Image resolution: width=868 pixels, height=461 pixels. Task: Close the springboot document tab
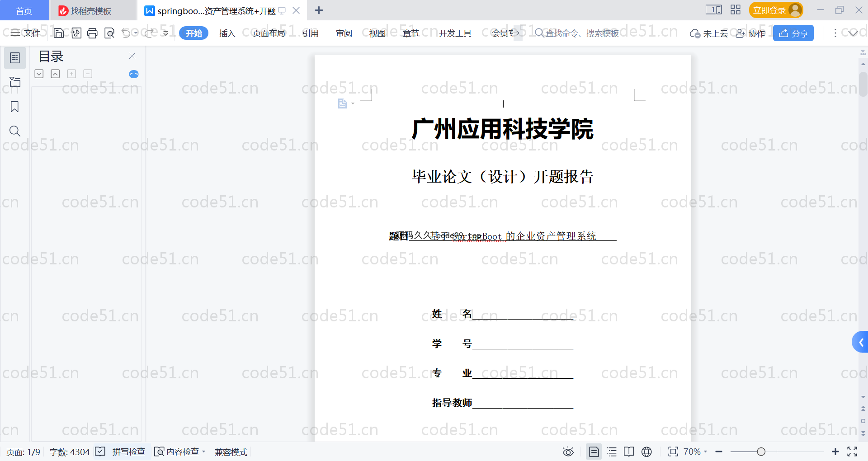[x=296, y=10]
